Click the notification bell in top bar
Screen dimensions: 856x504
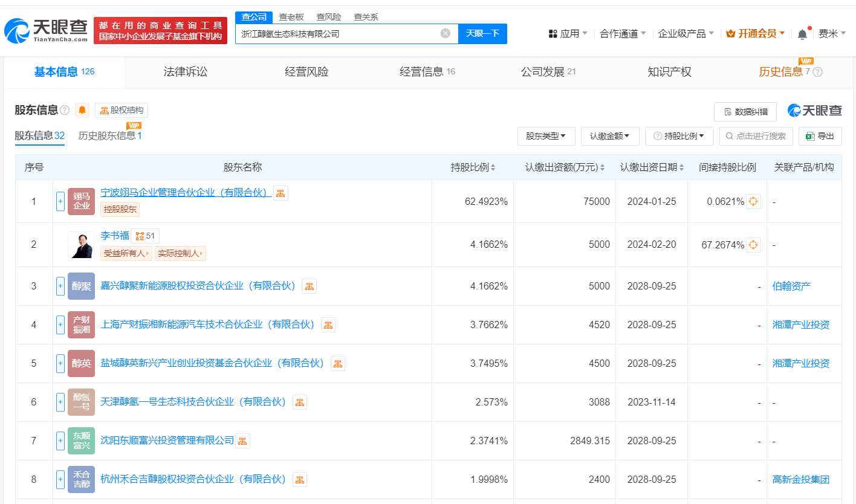[x=802, y=34]
